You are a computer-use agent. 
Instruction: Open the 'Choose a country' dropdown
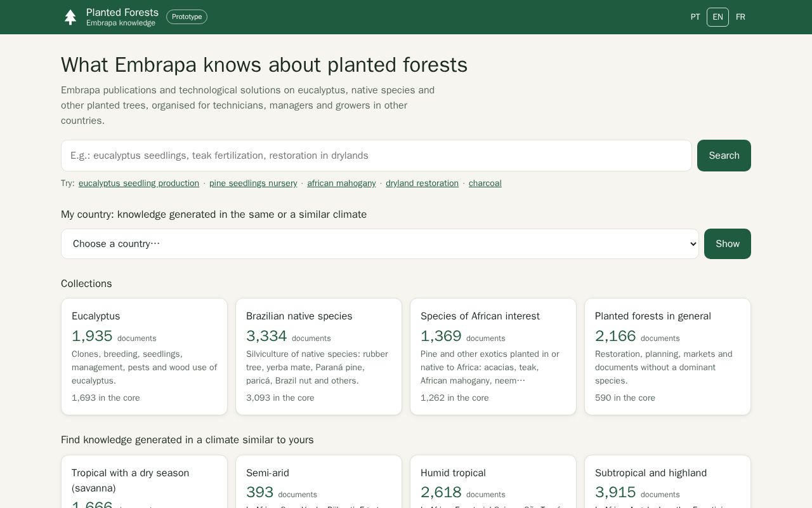click(380, 244)
